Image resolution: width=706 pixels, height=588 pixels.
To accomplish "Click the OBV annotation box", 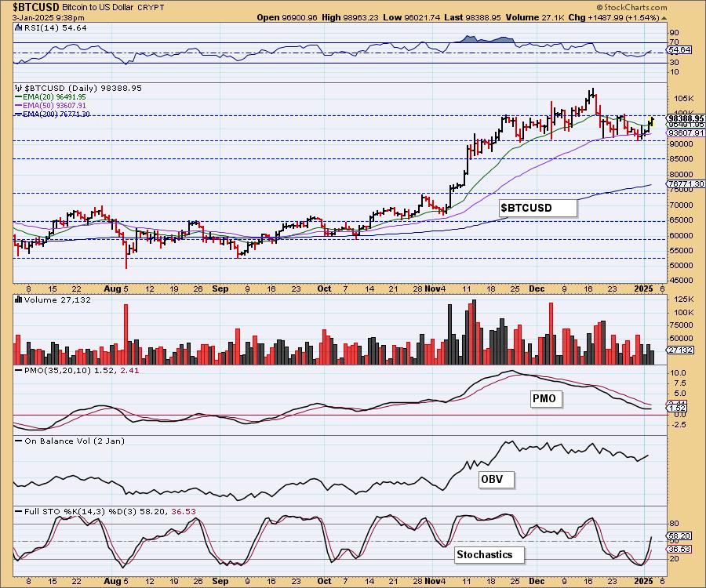I will [x=497, y=479].
